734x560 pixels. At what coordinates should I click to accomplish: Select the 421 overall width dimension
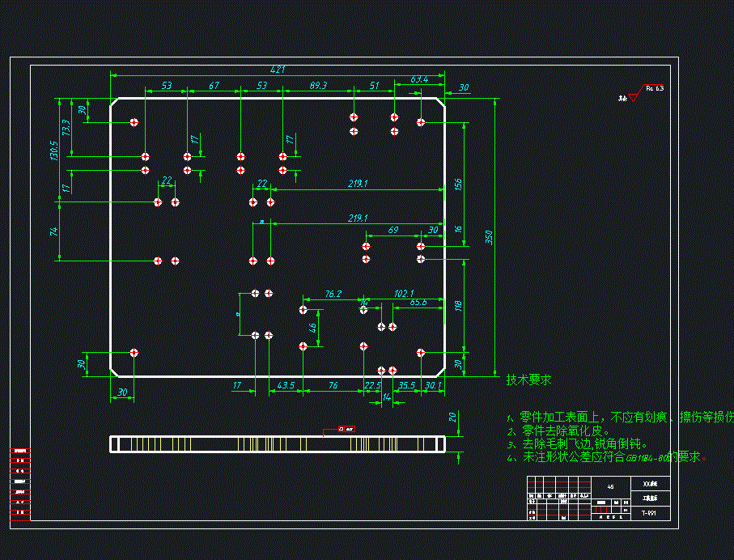tap(278, 70)
